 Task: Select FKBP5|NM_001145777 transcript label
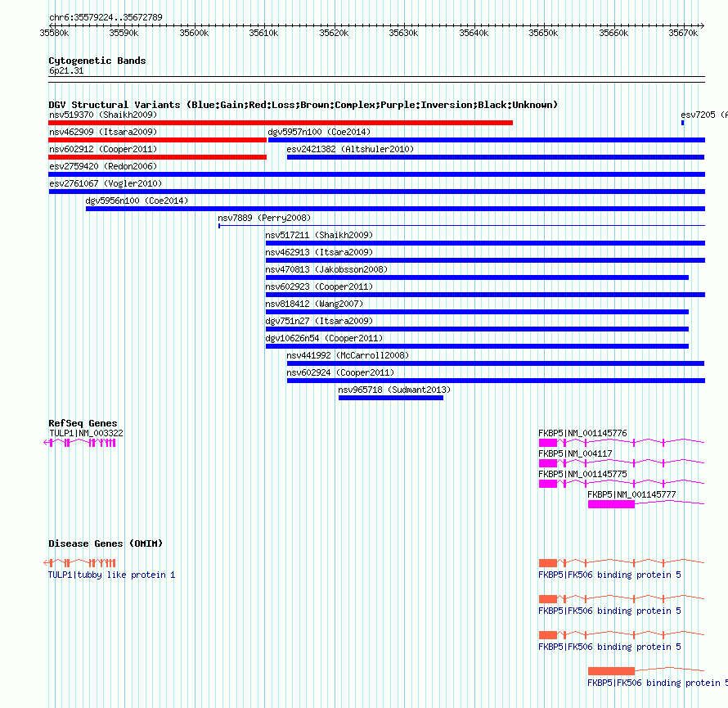point(631,494)
